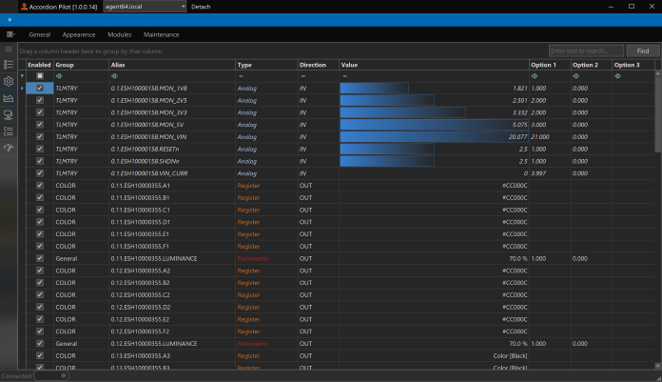Viewport: 662px width, 382px height.
Task: Uncheck Enabled for RESETn row
Action: 40,149
